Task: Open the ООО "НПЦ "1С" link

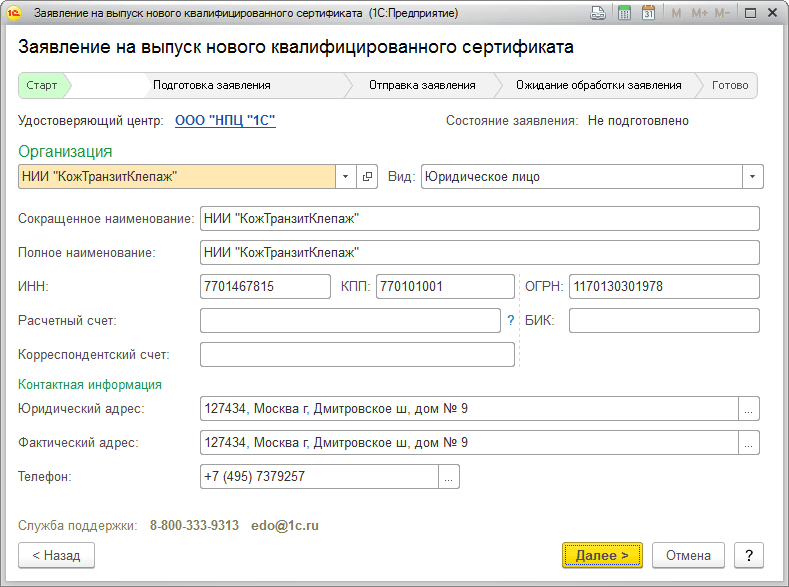Action: click(x=225, y=121)
